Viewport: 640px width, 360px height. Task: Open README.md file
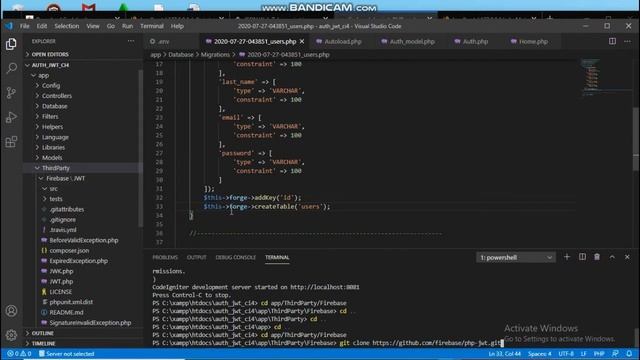[66, 312]
